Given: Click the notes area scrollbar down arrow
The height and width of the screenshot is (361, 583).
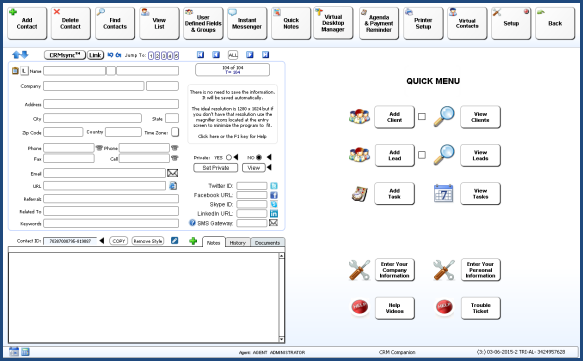Looking at the screenshot, I should point(281,339).
